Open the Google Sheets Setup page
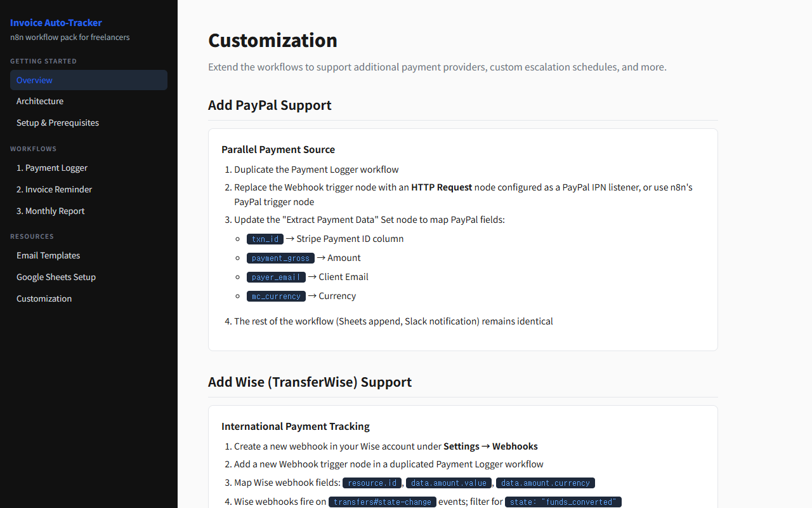This screenshot has width=812, height=508. [56, 277]
